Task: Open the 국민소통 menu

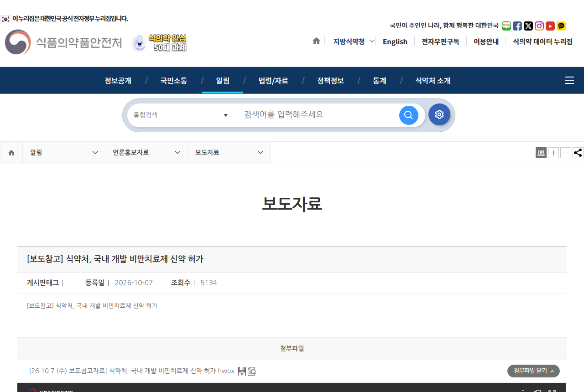Action: [173, 81]
